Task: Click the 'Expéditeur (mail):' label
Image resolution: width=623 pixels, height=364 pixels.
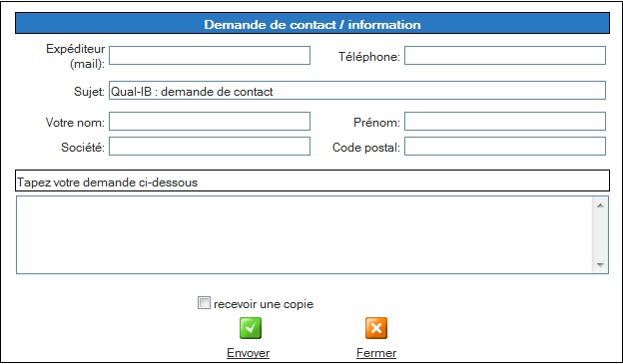Action: [76, 56]
